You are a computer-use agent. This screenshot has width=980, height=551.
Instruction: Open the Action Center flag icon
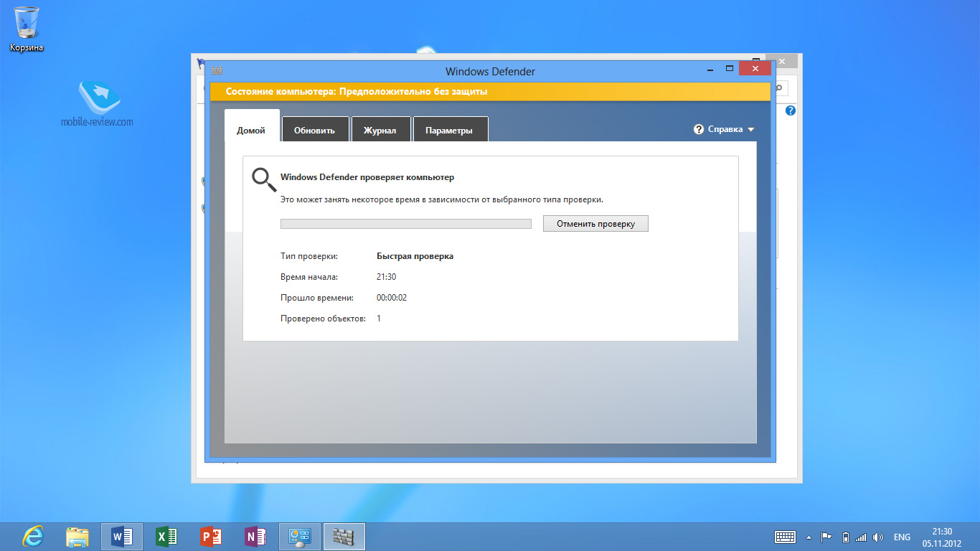click(x=826, y=537)
